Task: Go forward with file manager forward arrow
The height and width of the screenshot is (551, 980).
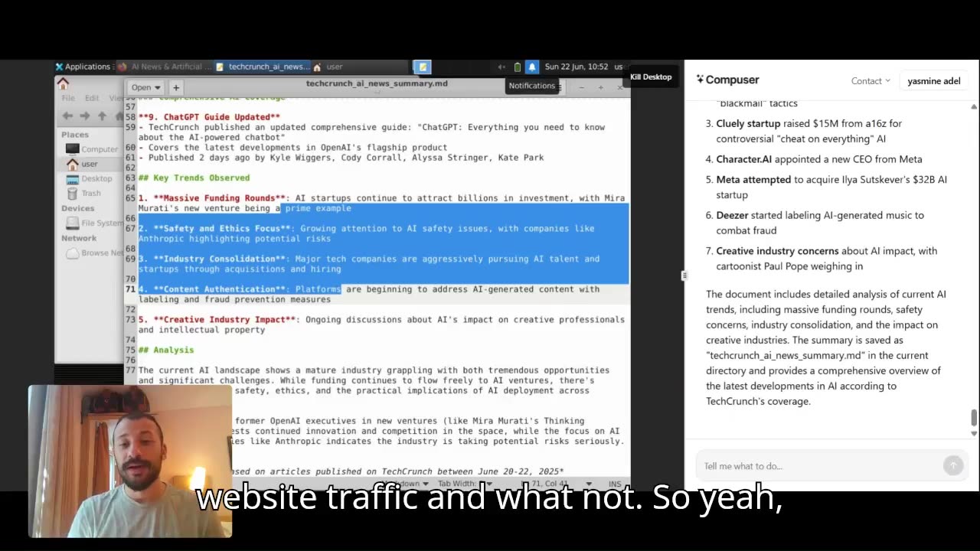Action: click(x=85, y=116)
